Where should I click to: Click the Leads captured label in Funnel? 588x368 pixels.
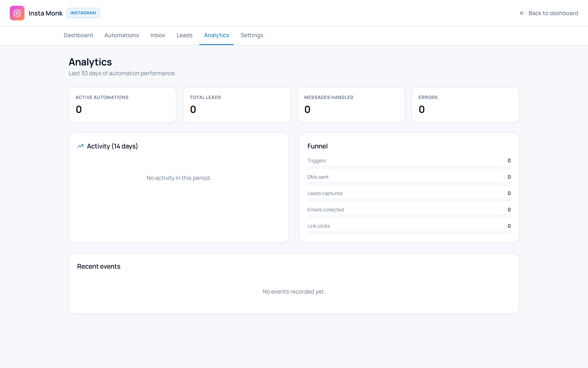[325, 193]
